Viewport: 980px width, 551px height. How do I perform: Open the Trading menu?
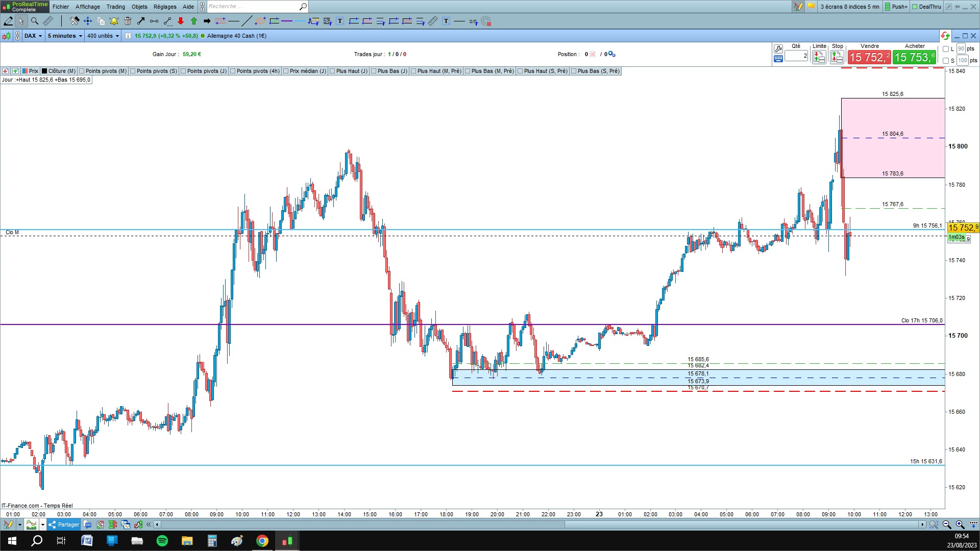(115, 7)
